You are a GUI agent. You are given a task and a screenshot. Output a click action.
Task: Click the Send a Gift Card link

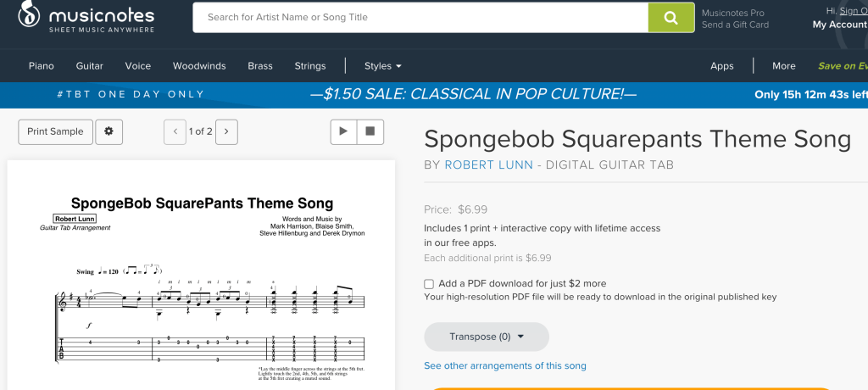click(735, 25)
